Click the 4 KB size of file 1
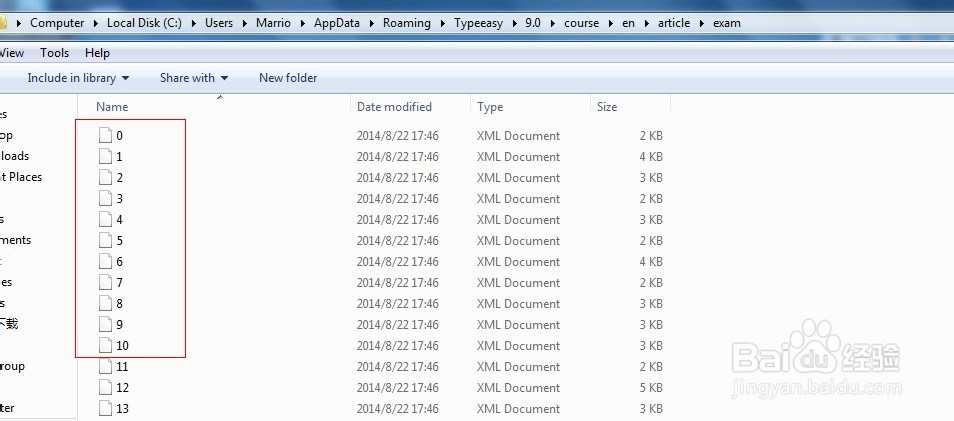Screen dimensions: 954x421 click(651, 157)
